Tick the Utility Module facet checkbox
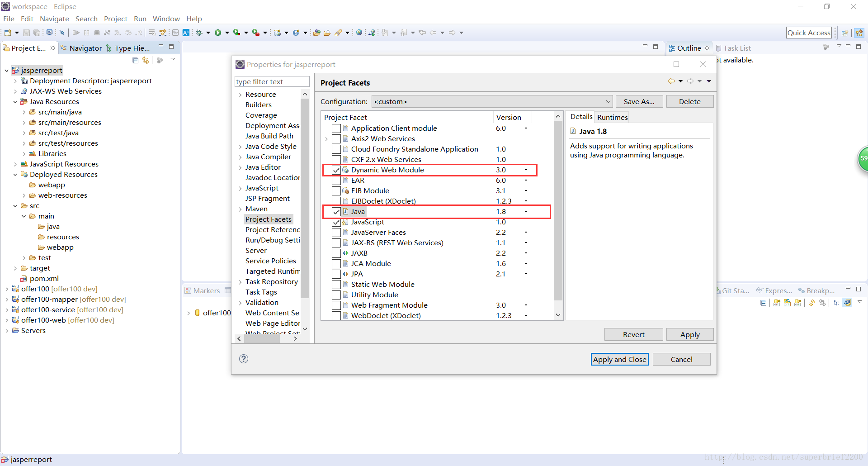The height and width of the screenshot is (466, 868). coord(336,295)
